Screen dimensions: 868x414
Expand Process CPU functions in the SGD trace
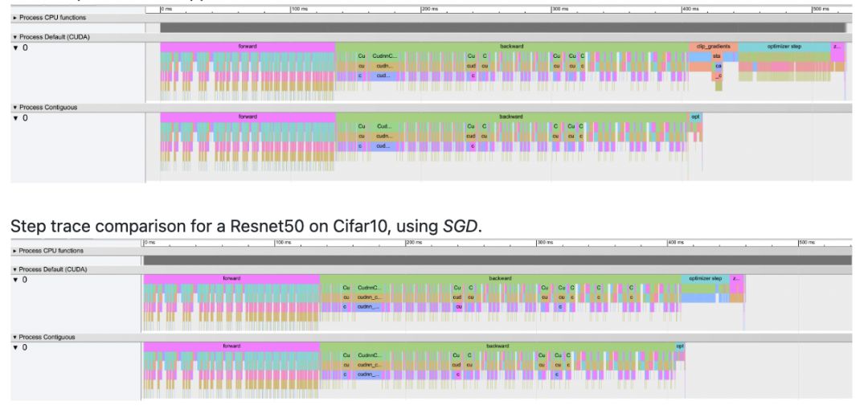click(x=15, y=251)
